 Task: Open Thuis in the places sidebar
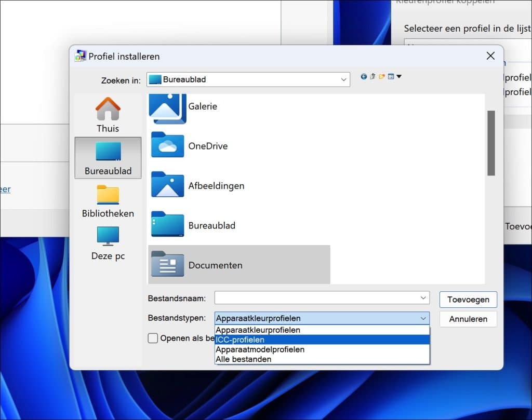108,115
